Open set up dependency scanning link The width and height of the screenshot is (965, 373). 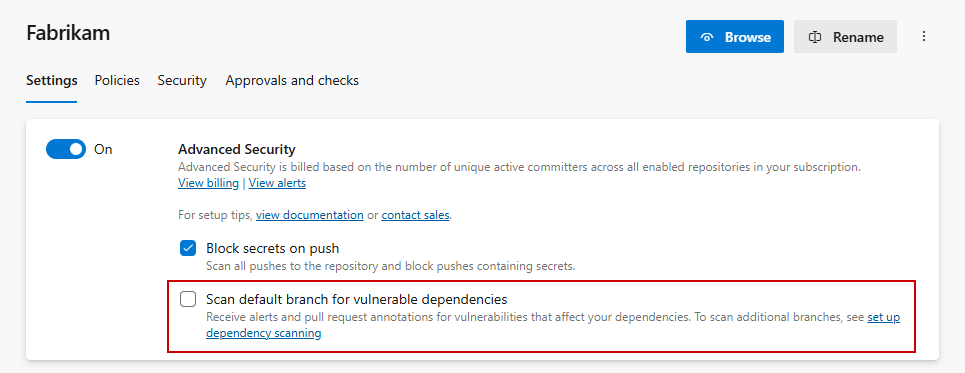pyautogui.click(x=553, y=326)
